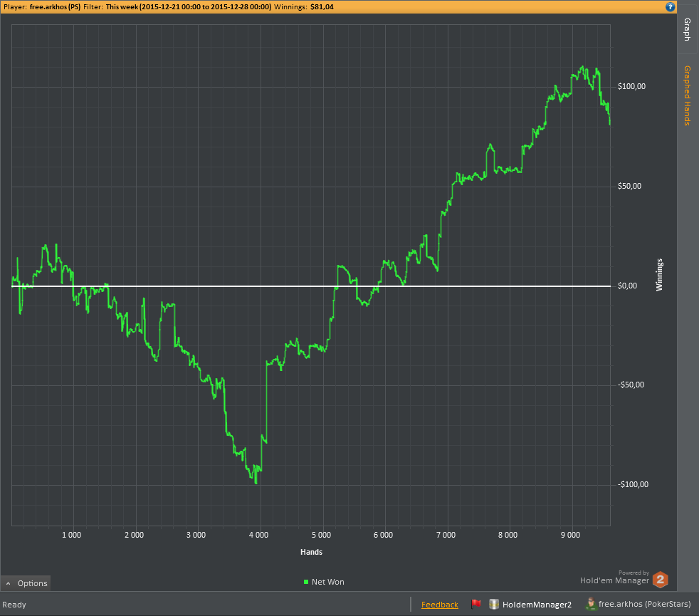Click the player name free.arkhos (PS) in header

pyautogui.click(x=55, y=6)
